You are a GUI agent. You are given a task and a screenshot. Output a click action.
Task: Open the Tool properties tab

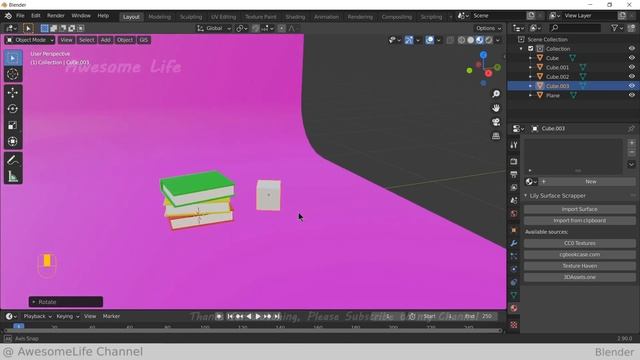514,145
